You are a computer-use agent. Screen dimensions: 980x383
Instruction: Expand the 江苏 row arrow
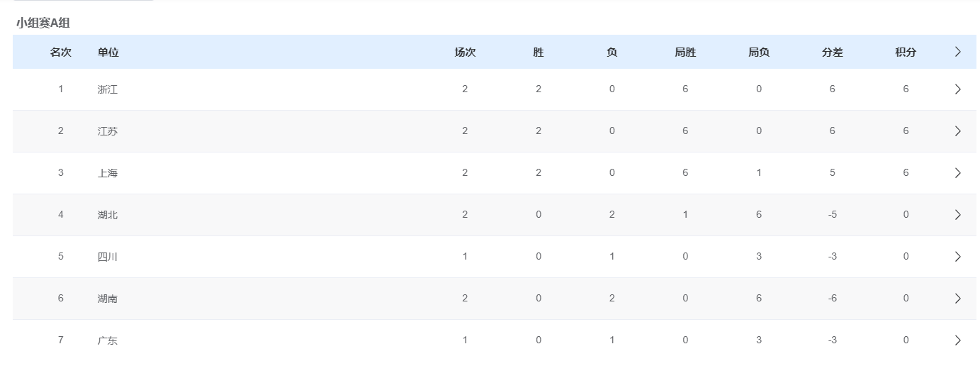pyautogui.click(x=957, y=131)
